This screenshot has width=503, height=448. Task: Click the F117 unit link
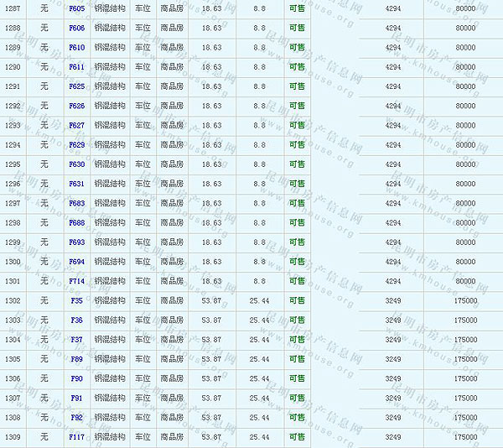[x=76, y=437]
